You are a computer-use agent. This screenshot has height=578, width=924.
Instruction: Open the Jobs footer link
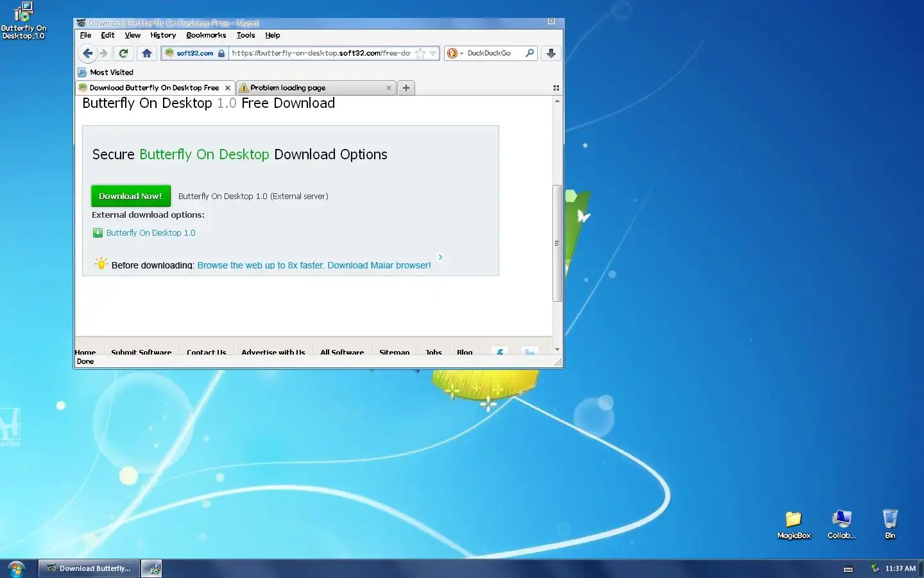(434, 352)
